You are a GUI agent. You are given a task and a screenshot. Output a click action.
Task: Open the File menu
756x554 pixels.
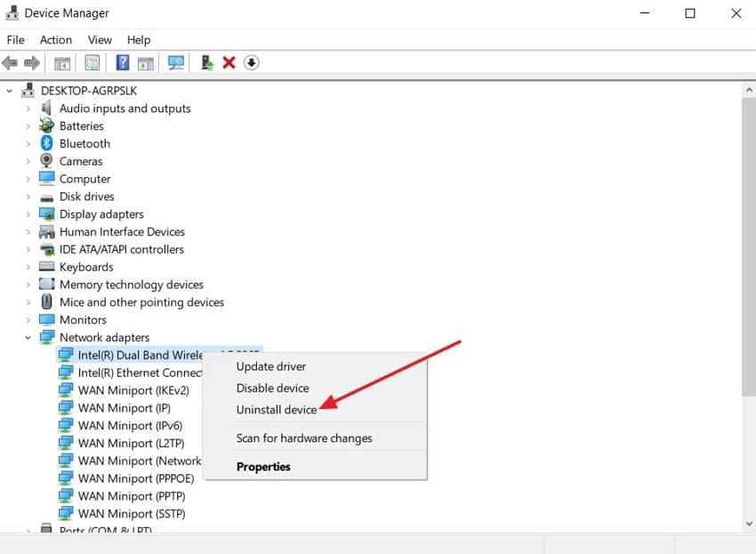click(x=15, y=40)
